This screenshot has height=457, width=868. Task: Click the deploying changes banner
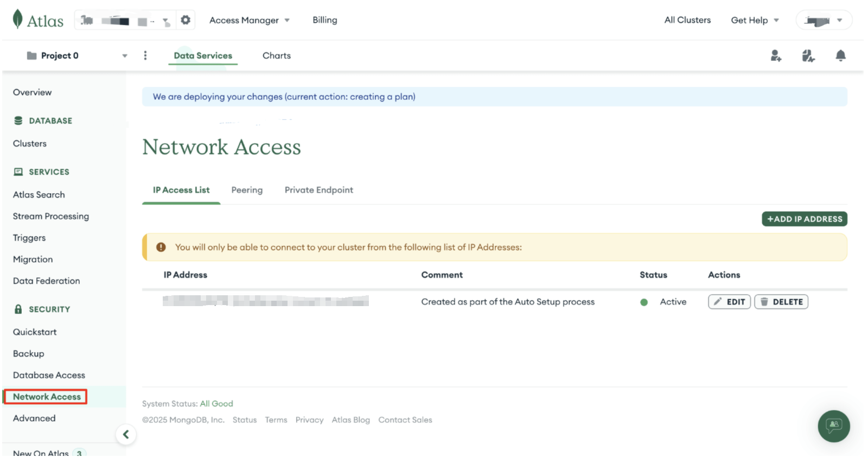494,97
